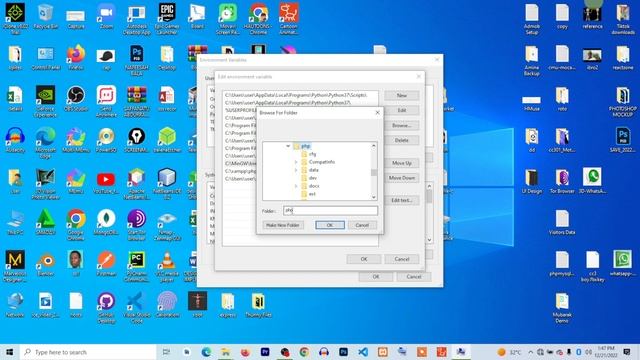The width and height of the screenshot is (640, 360).
Task: Click system variables list scrollbar down arrow
Action: coord(429,240)
